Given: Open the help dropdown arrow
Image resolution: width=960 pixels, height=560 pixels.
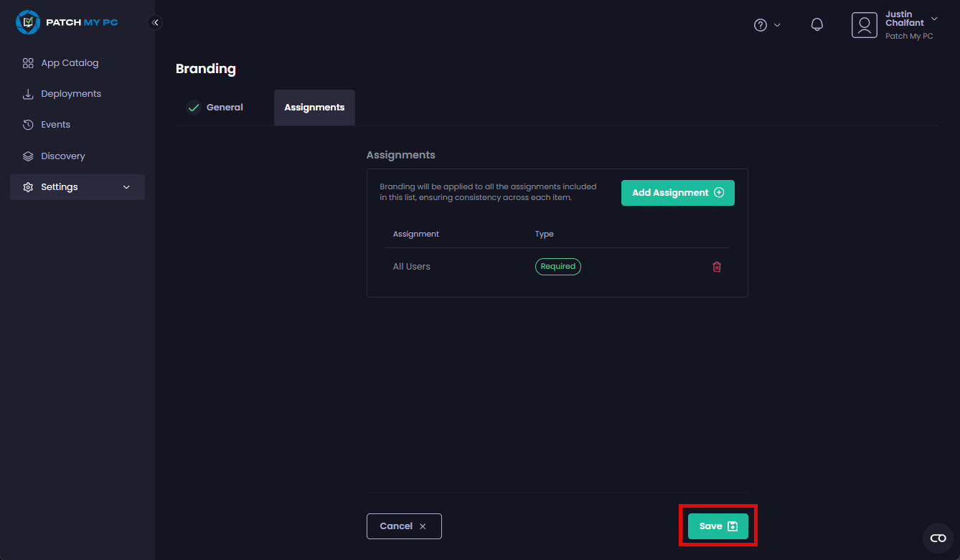Looking at the screenshot, I should click(777, 25).
